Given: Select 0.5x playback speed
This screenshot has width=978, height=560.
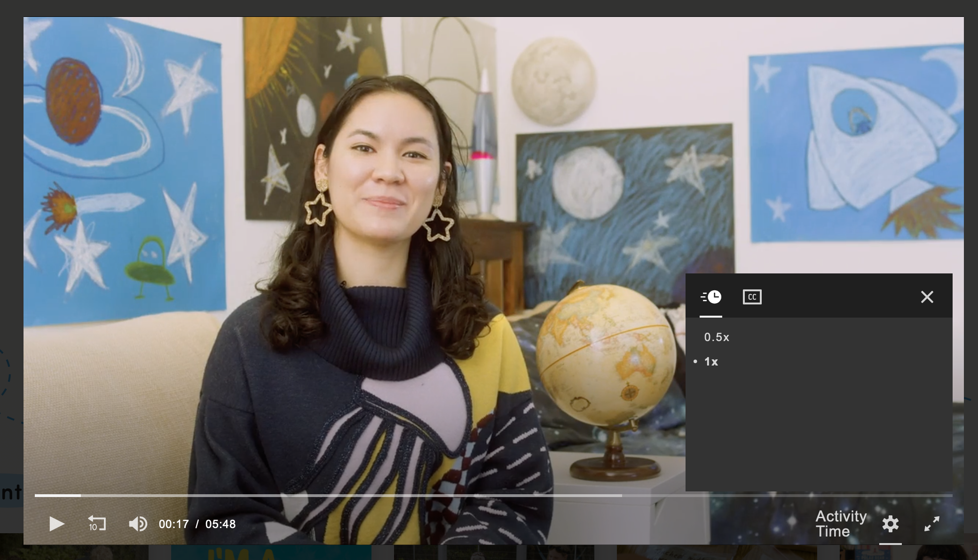Looking at the screenshot, I should [717, 337].
